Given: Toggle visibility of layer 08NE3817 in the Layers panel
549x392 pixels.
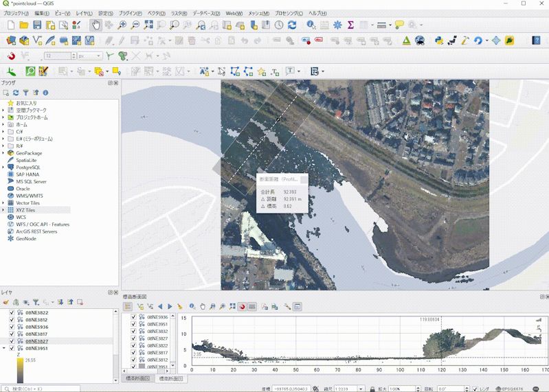Looking at the screenshot, I should [12, 334].
